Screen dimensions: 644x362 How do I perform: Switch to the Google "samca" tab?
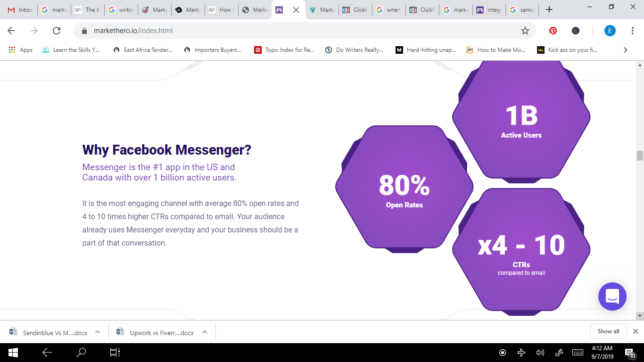point(523,10)
